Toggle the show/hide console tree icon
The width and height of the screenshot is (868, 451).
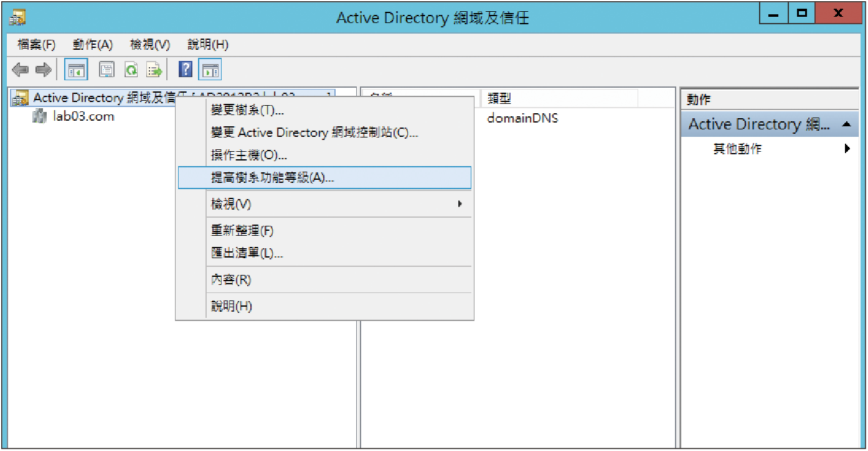pyautogui.click(x=77, y=70)
